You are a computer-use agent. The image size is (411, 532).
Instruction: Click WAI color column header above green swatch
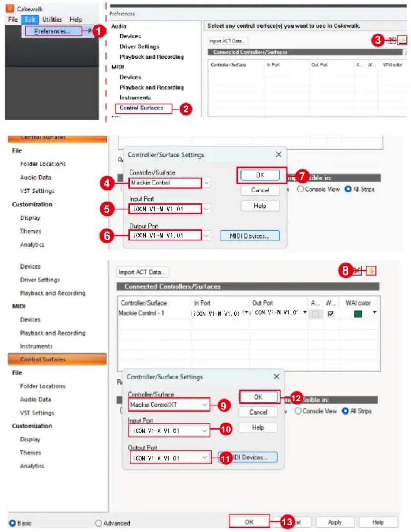(x=358, y=303)
